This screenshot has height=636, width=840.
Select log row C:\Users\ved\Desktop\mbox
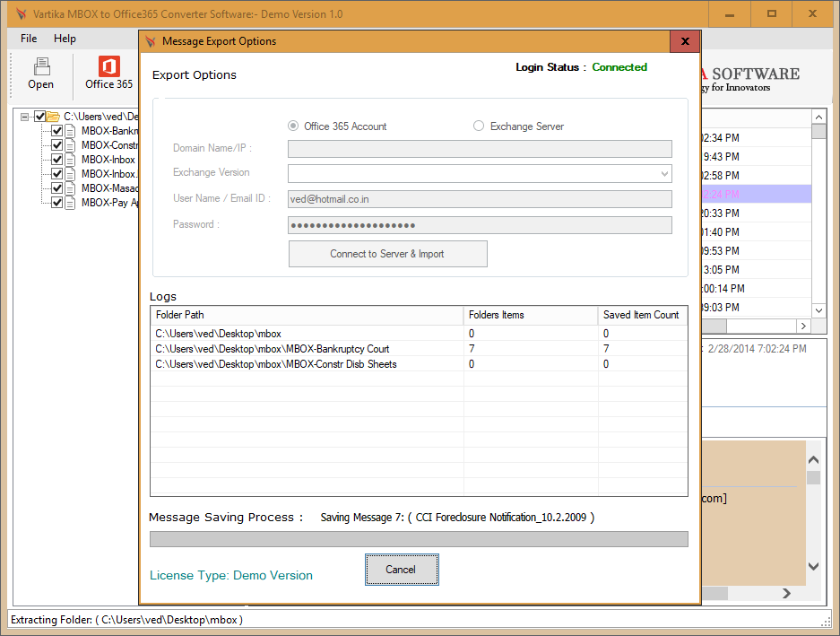point(419,334)
